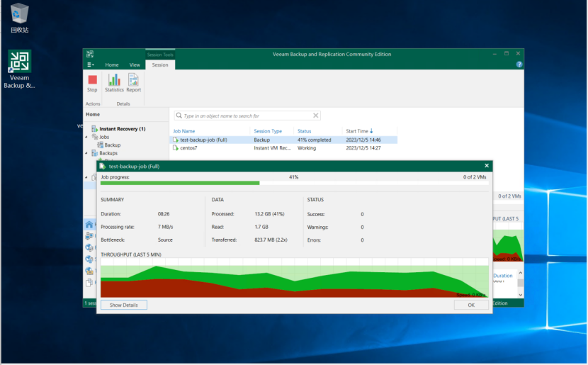Click the Processing rate value 7 MB/s
Screen dimensions: 588x365
click(165, 227)
